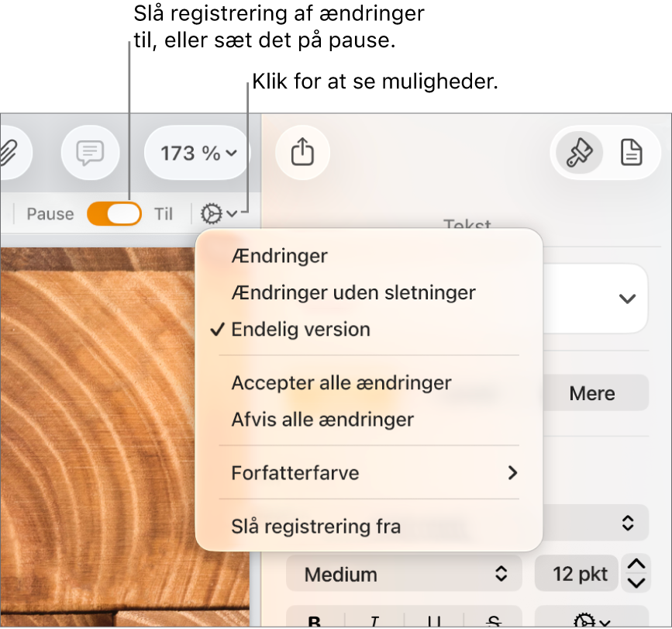Click the Til label
This screenshot has height=629, width=672.
164,213
